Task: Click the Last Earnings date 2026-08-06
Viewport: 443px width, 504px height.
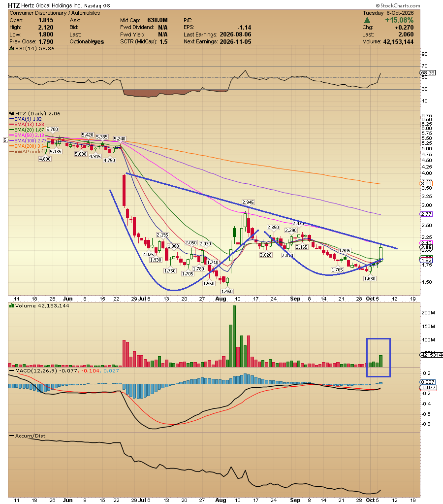Action: (x=235, y=34)
